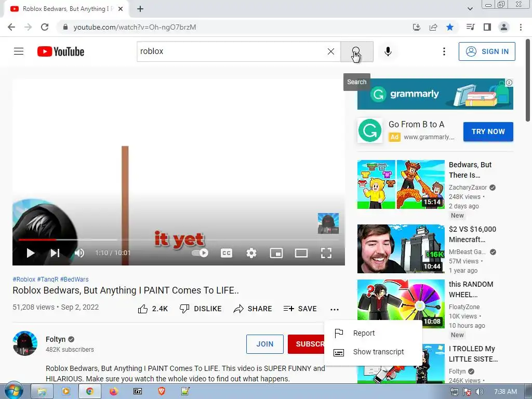Open browser side panel

click(487, 27)
